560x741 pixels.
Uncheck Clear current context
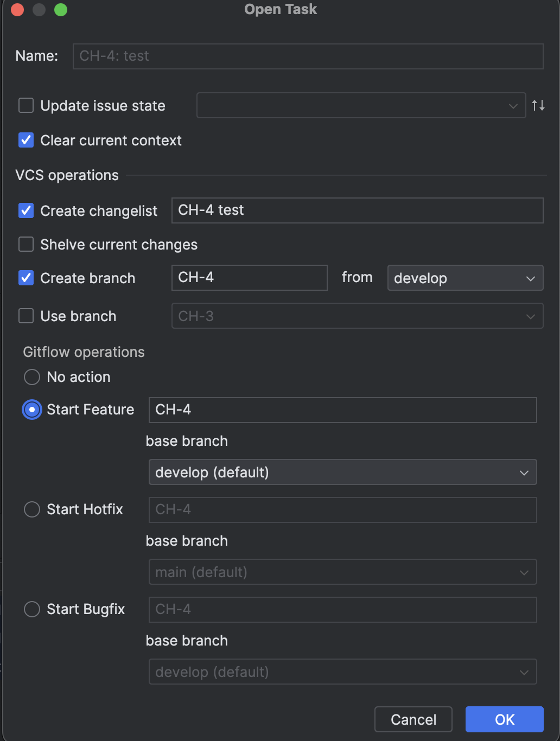(x=26, y=140)
